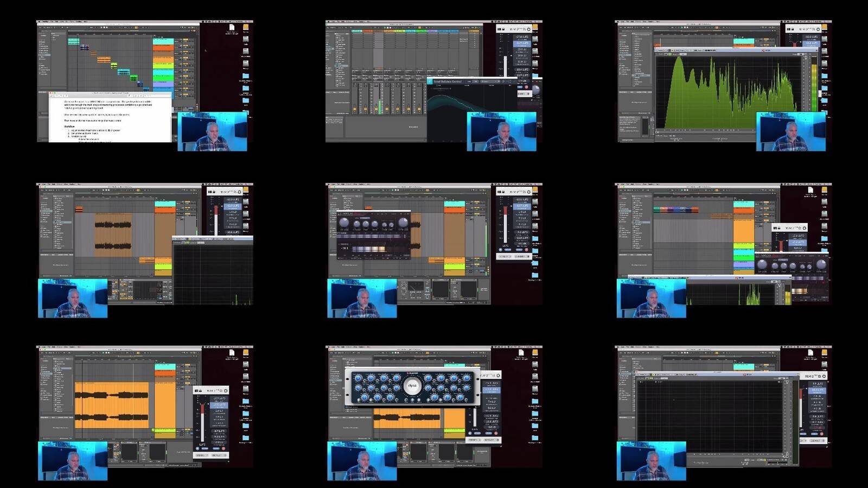Viewport: 868px width, 488px height.
Task: Click the elysia logo dial on the rack plugin
Action: pyautogui.click(x=412, y=386)
